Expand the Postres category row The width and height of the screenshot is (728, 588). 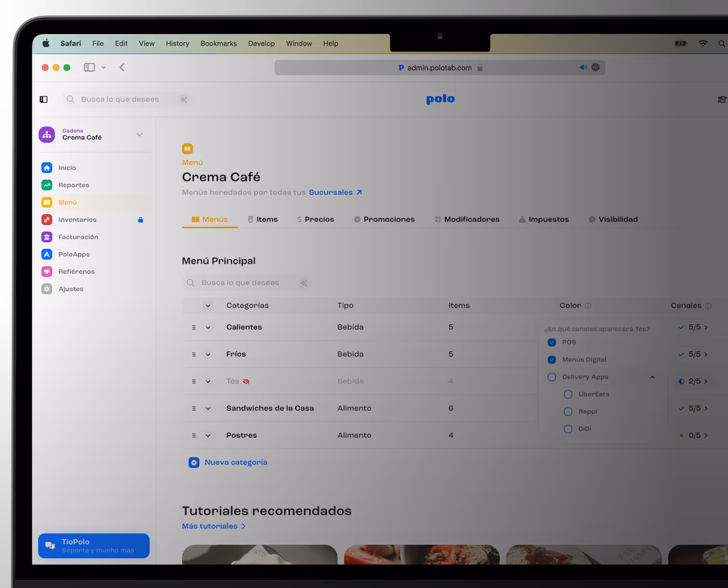pos(208,435)
